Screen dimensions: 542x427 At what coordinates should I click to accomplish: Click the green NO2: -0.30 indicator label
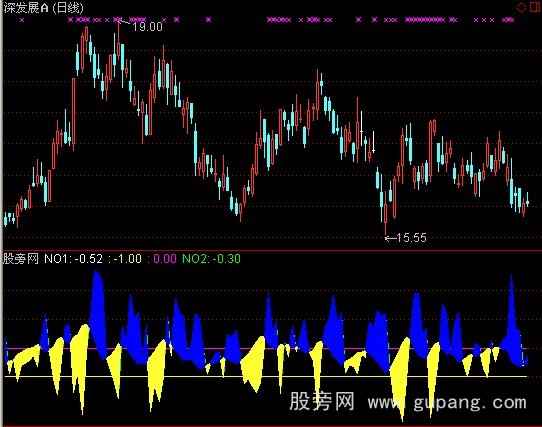coord(211,259)
